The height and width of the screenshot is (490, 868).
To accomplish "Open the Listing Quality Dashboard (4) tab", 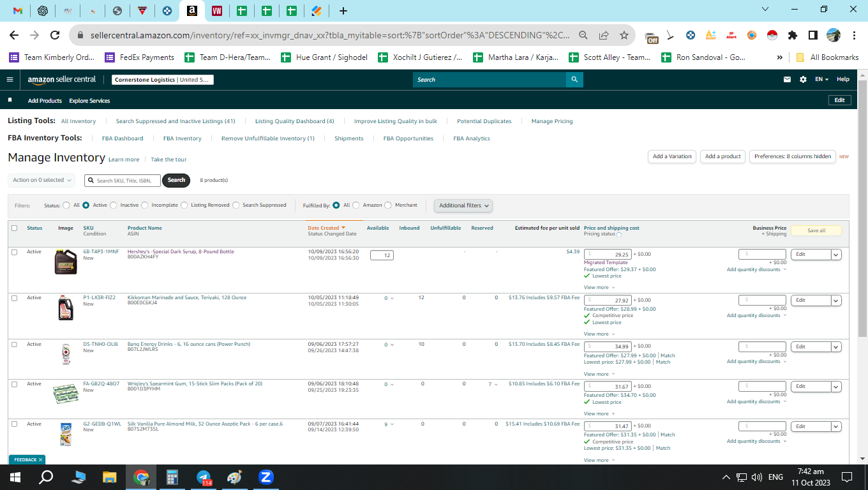I will (x=294, y=121).
